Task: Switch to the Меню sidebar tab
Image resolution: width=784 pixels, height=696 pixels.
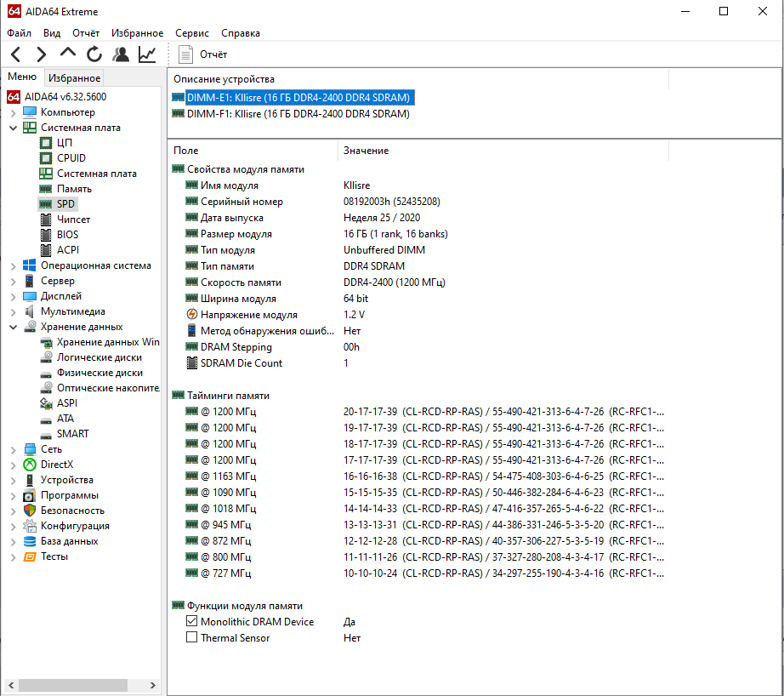Action: pyautogui.click(x=22, y=77)
